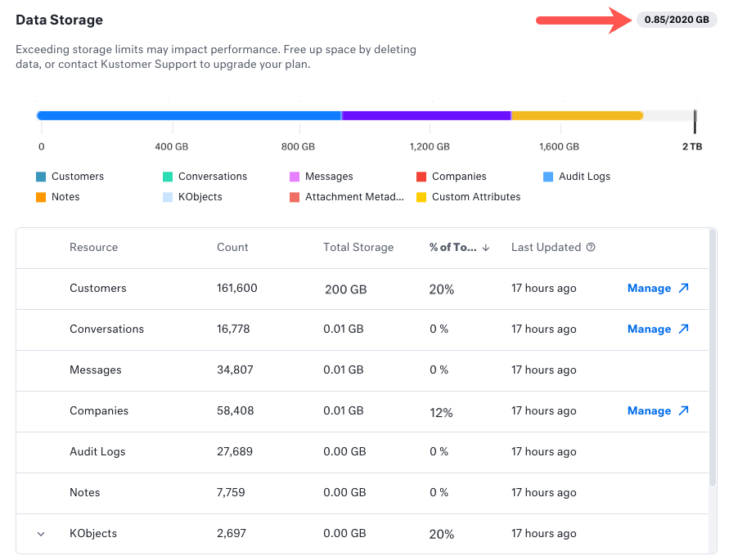The image size is (729, 560).
Task: Select the Notes resource row name
Action: (x=84, y=493)
